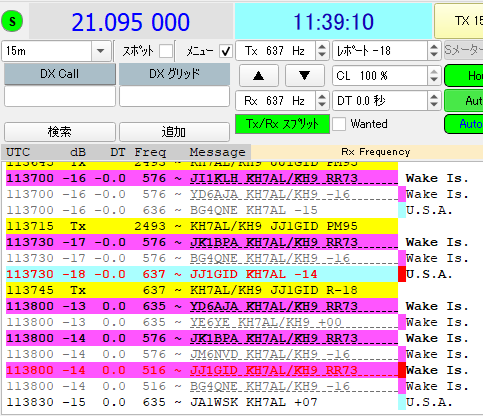
Task: Click the 11:39:10 clock display
Action: tap(333, 22)
